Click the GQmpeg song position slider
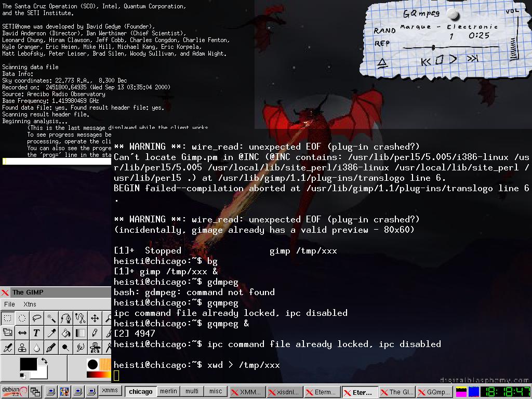Image resolution: width=532 pixels, height=399 pixels. [x=433, y=48]
